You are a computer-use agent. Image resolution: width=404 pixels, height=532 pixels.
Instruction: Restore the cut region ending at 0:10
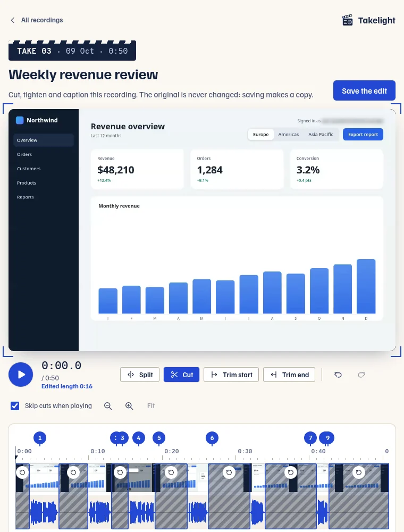pos(73,472)
